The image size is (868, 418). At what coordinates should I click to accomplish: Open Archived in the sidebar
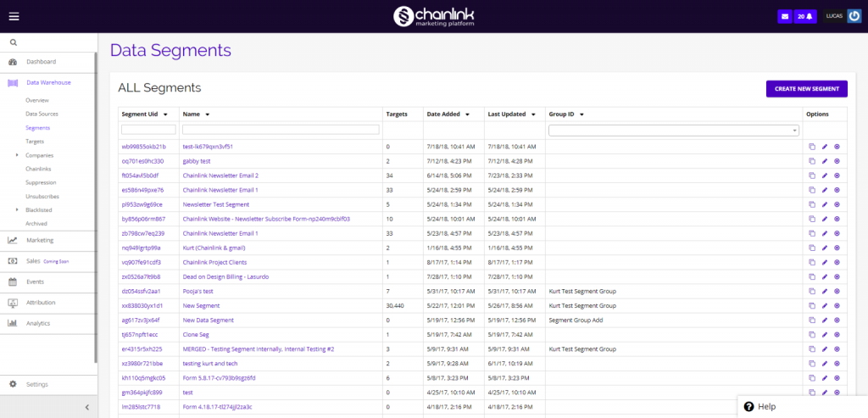click(36, 224)
